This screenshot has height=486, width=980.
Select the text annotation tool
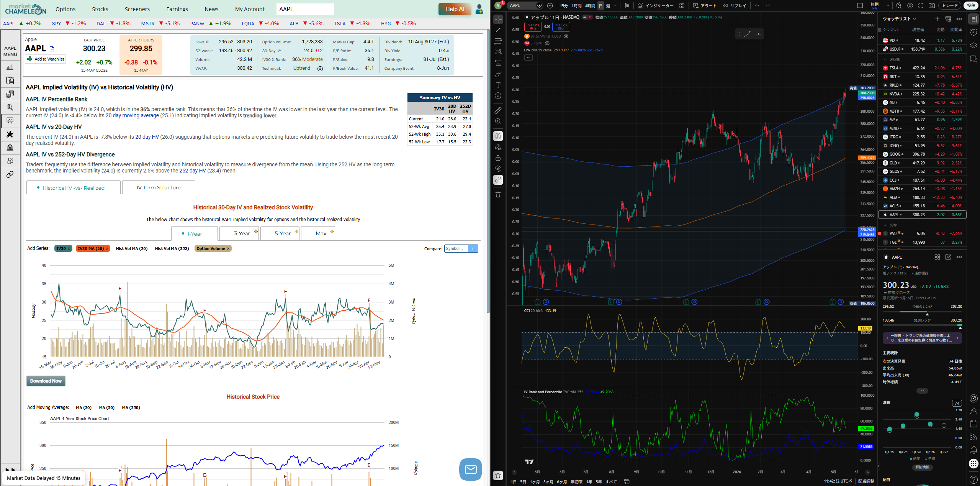click(x=498, y=85)
